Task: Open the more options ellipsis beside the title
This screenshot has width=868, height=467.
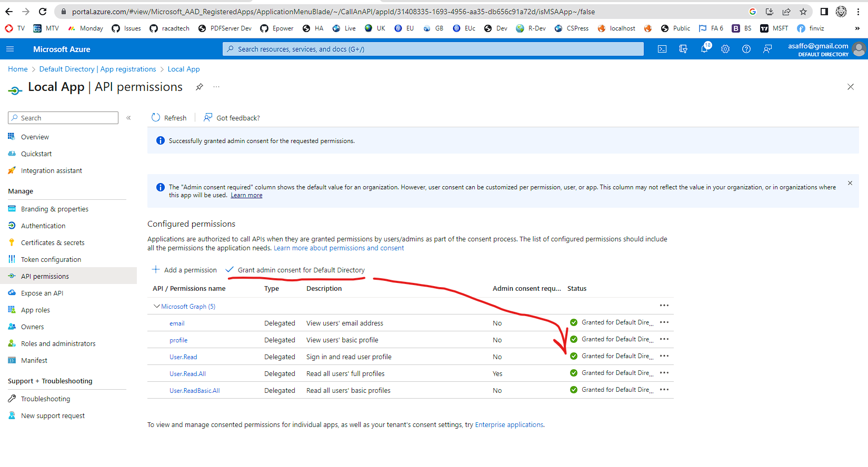Action: 216,87
